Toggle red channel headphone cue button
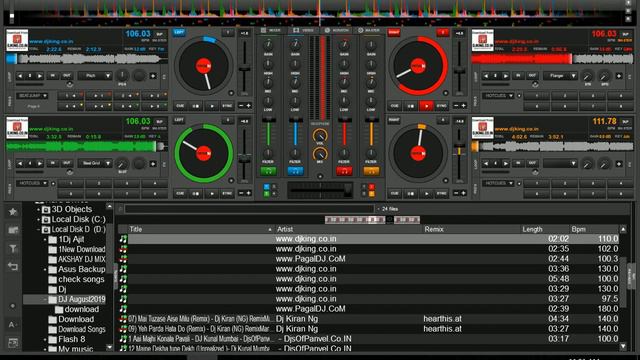 point(344,171)
